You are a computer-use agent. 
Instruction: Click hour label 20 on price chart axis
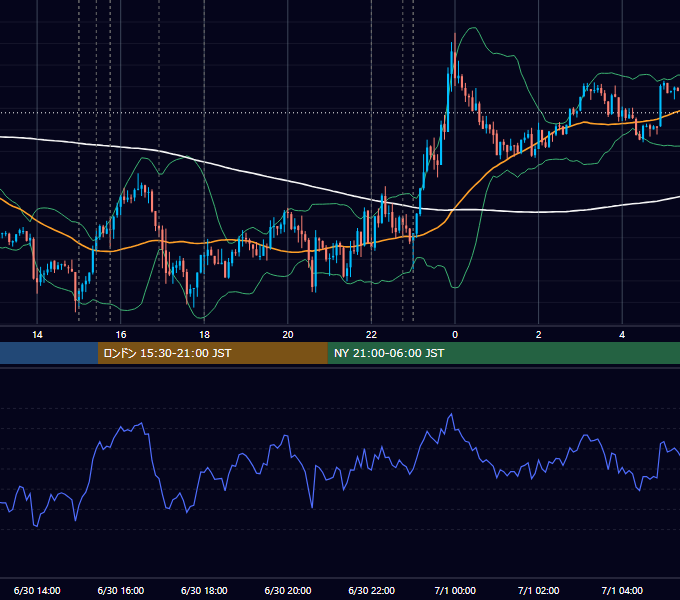pyautogui.click(x=288, y=335)
